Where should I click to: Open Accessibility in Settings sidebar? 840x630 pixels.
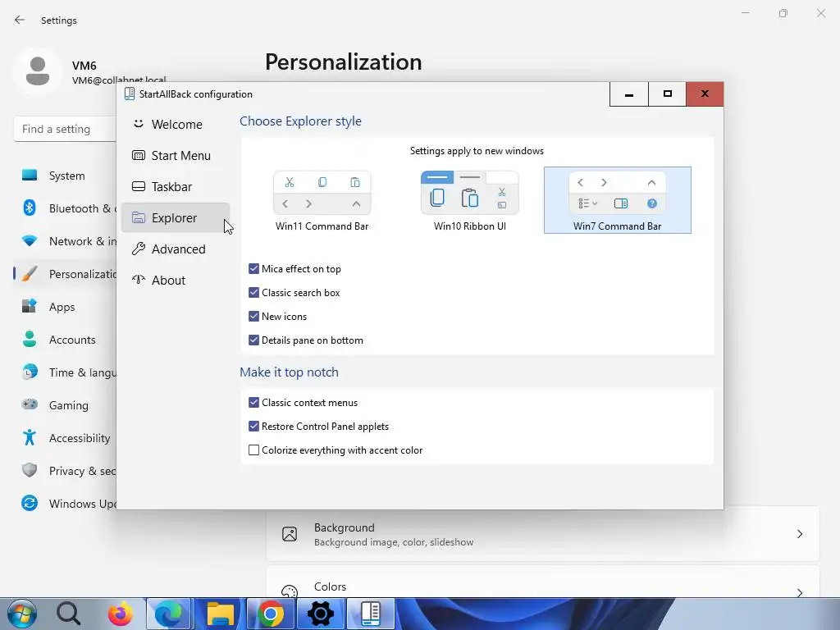66,438
